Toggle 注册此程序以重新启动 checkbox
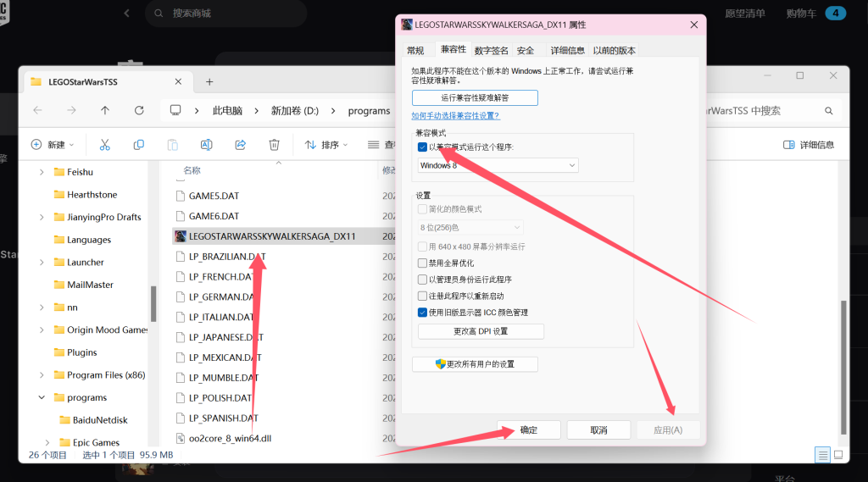 (422, 296)
